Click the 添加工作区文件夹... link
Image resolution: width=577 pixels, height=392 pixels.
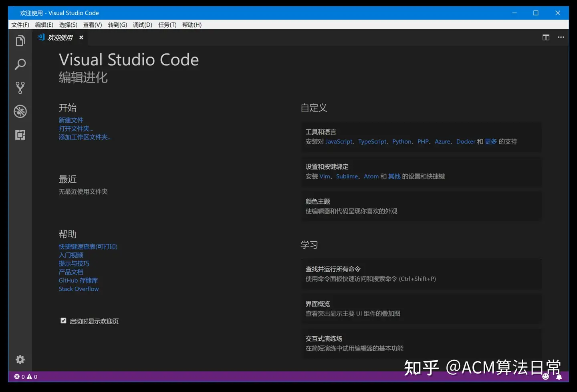pos(85,137)
